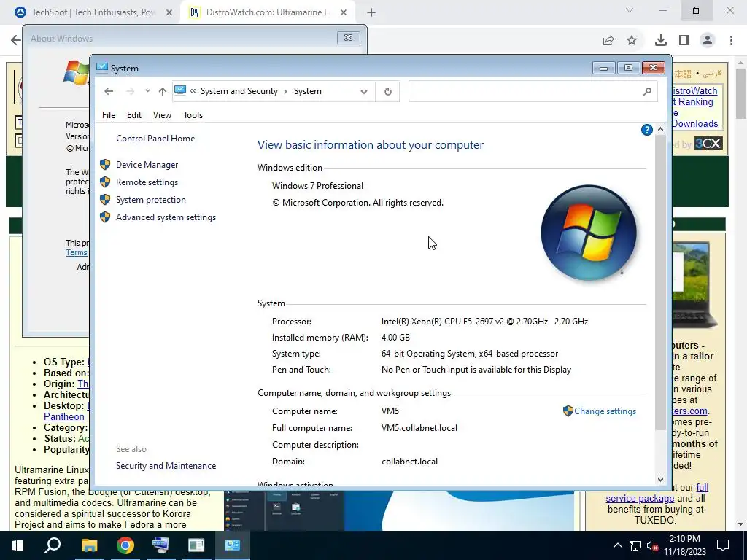Open Chrome tab search chevron
747x560 pixels.
[x=630, y=10]
